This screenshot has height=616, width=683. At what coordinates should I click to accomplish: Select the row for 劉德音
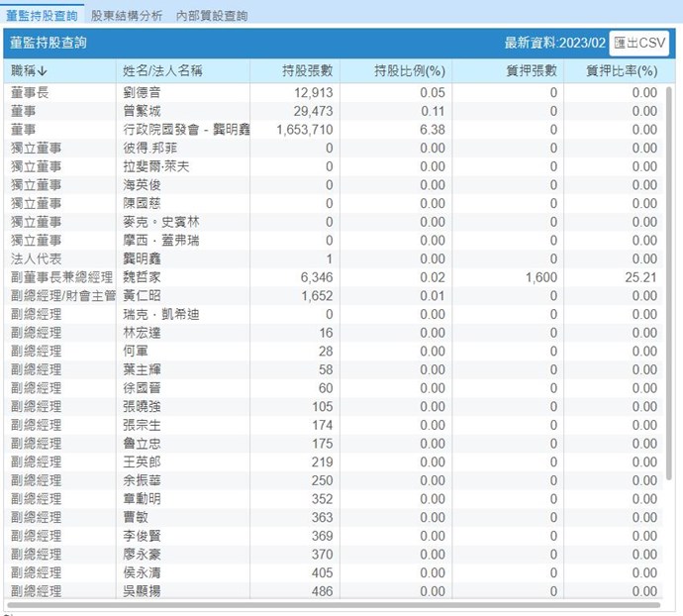(141, 92)
